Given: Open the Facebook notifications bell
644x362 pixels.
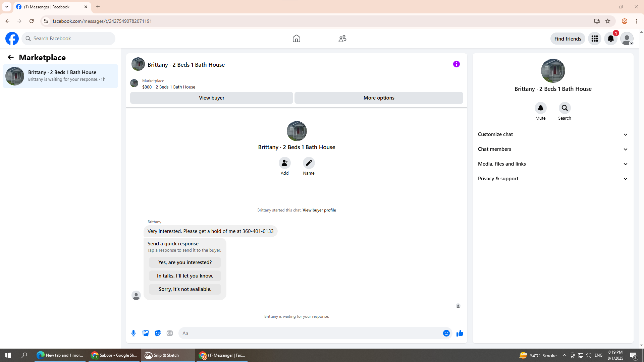Looking at the screenshot, I should 610,39.
